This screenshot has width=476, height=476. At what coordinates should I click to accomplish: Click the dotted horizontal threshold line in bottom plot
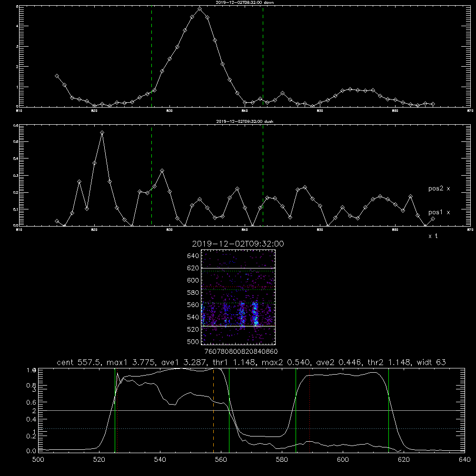[251, 429]
